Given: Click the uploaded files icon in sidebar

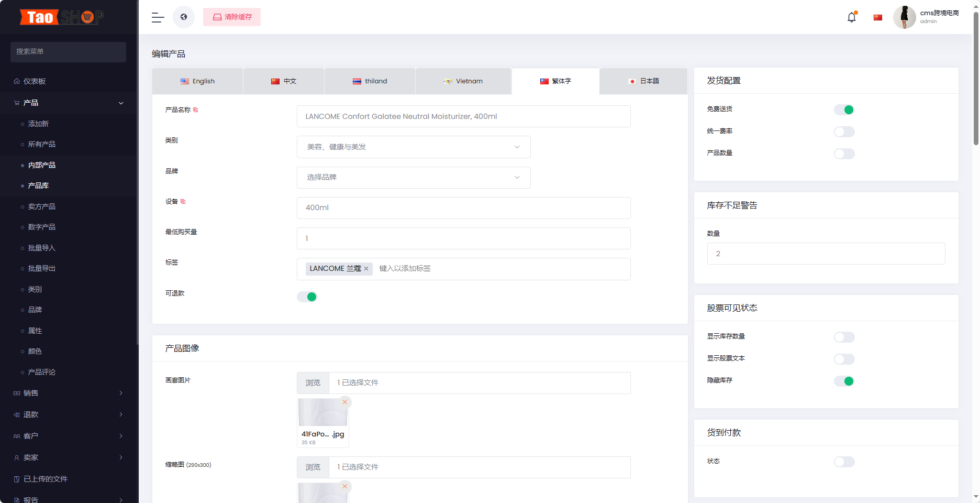Looking at the screenshot, I should [17, 479].
